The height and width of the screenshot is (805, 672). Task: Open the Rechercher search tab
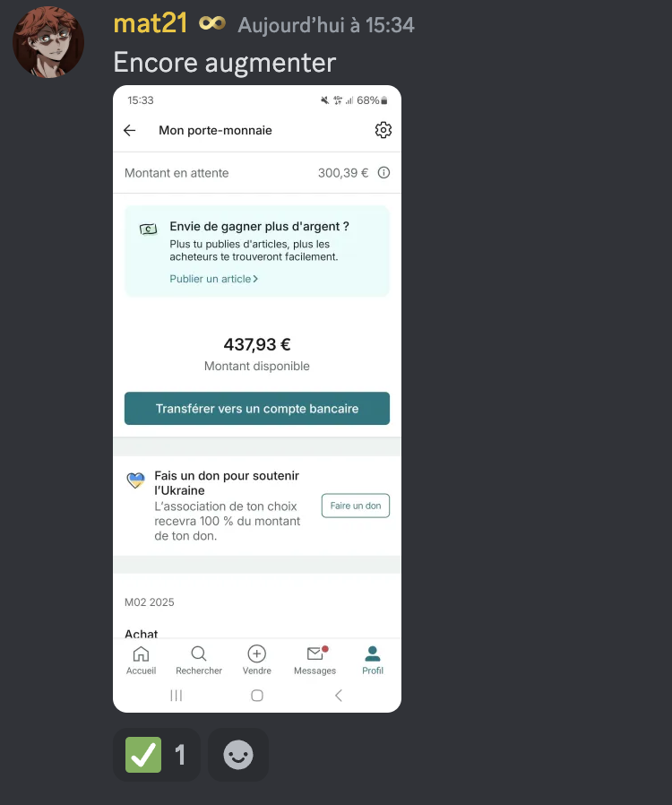(x=199, y=660)
